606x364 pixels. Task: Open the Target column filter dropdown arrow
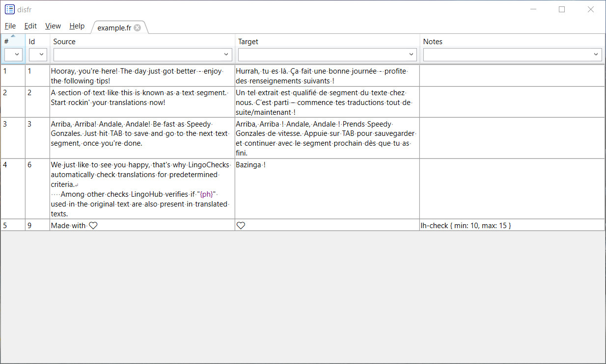pos(412,54)
